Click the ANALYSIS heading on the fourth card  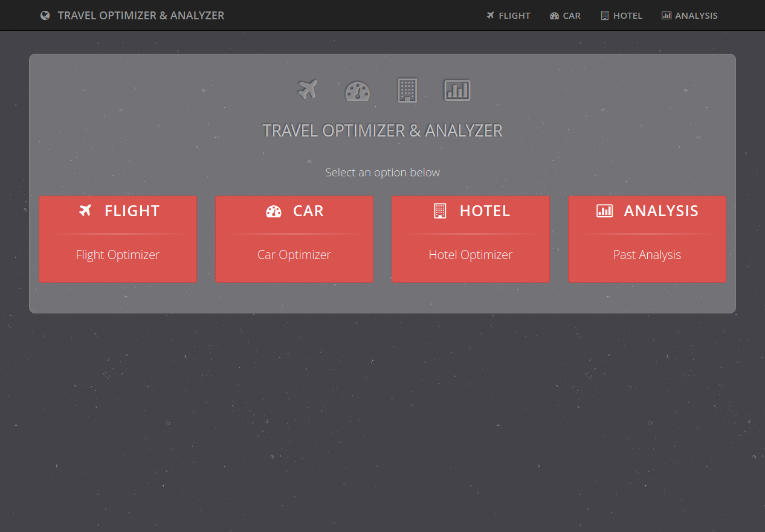[662, 211]
